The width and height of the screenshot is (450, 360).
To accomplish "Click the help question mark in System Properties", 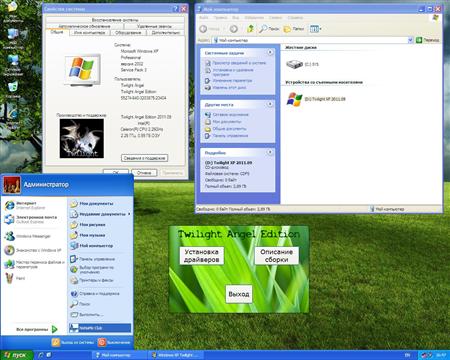I will click(176, 9).
